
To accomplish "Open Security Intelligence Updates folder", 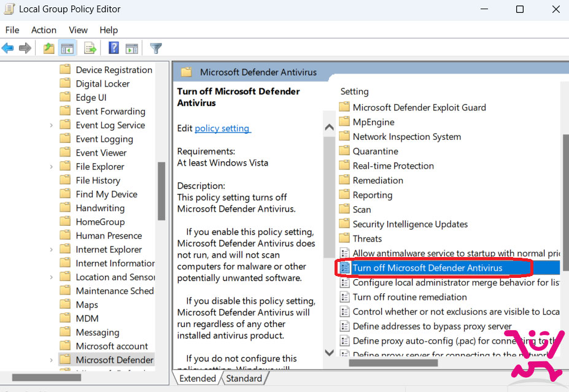I will [410, 224].
